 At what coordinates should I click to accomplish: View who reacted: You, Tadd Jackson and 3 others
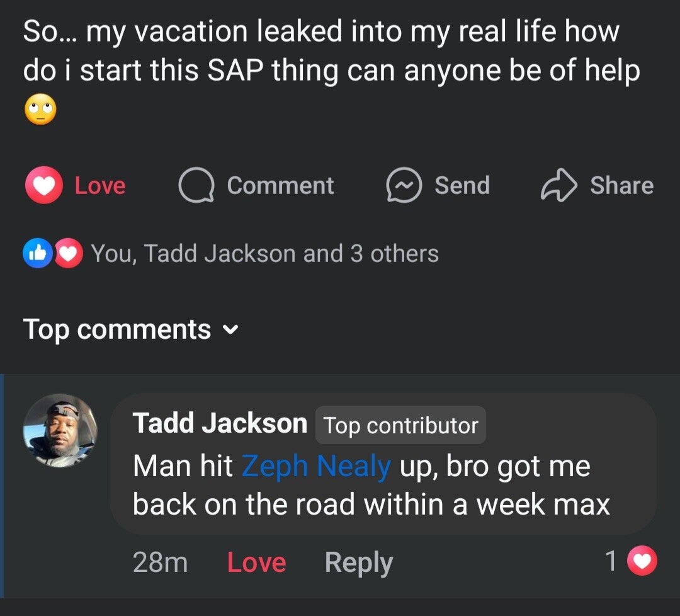click(264, 254)
